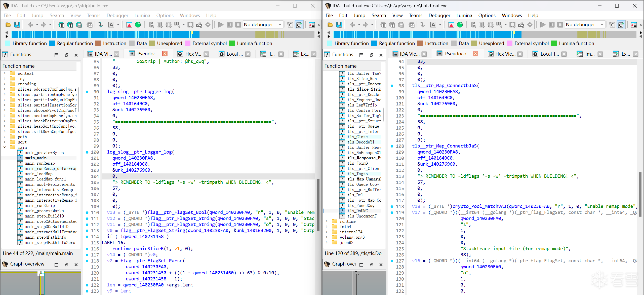
Task: Open Debugger menu in right IDA window
Action: click(439, 15)
